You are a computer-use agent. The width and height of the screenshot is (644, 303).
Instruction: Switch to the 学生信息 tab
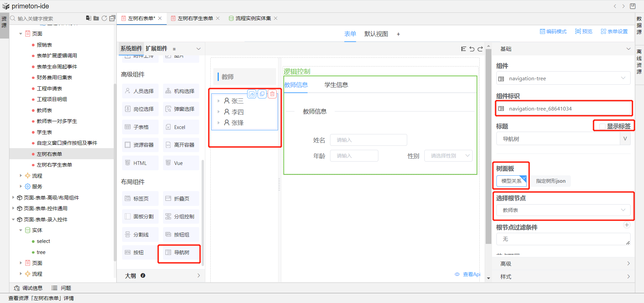click(x=336, y=85)
